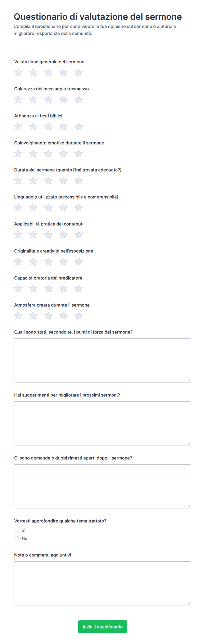Give Chiarezza del messaggio trasmesso three stars

click(x=48, y=100)
